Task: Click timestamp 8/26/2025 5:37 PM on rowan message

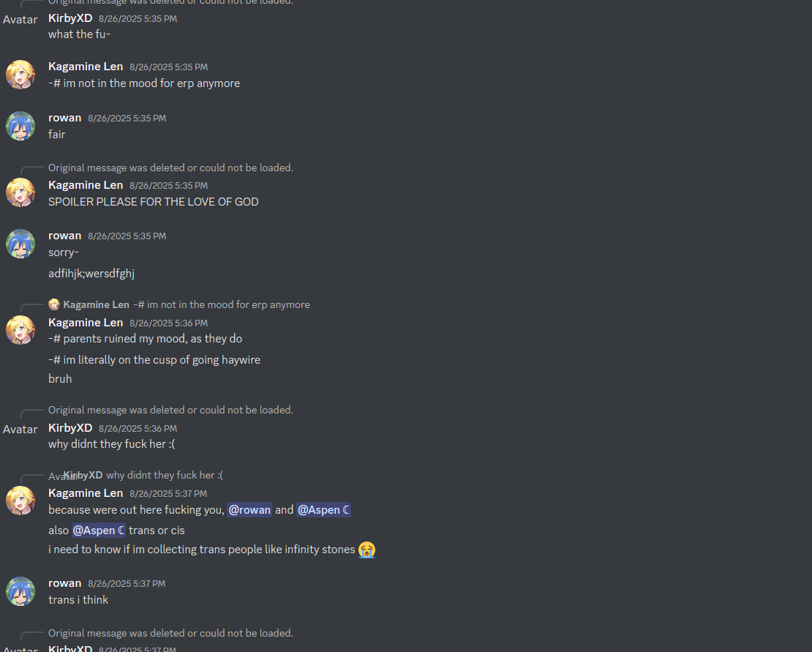Action: pyautogui.click(x=127, y=584)
